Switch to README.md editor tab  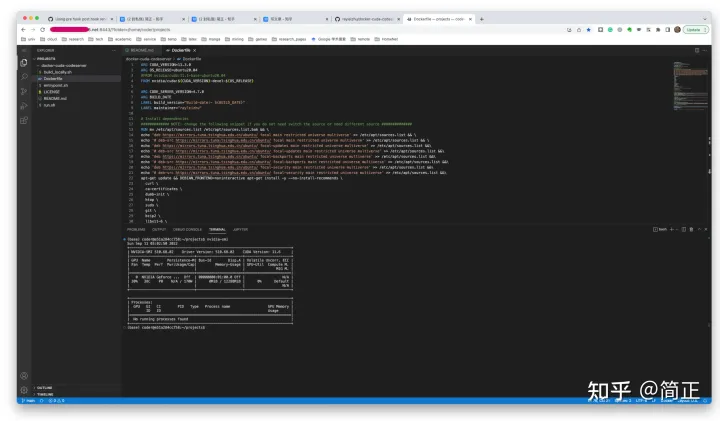141,49
